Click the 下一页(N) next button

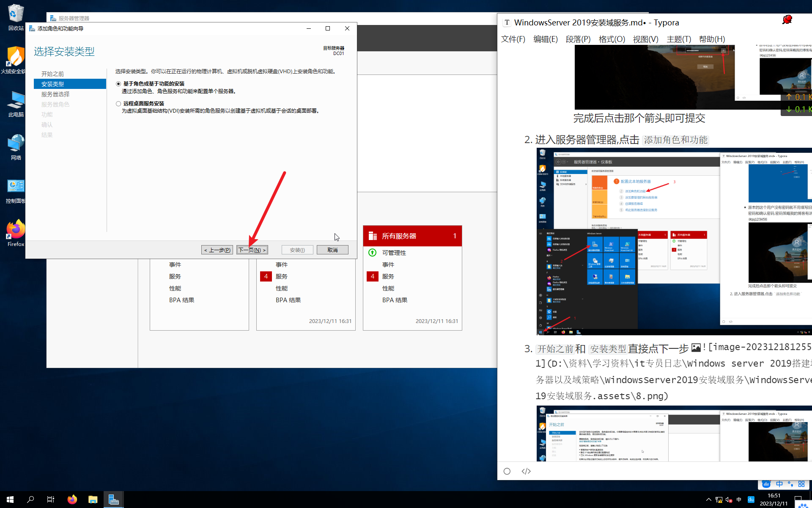[x=252, y=250]
